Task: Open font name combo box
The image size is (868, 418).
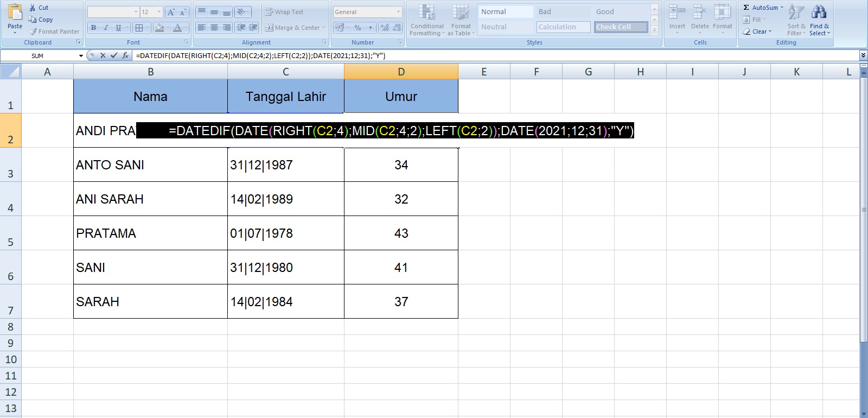Action: tap(113, 12)
